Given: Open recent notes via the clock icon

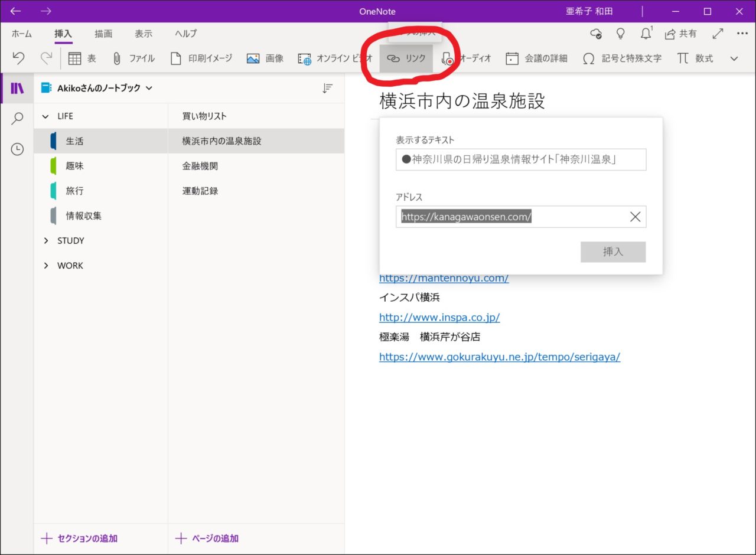Looking at the screenshot, I should click(x=17, y=149).
